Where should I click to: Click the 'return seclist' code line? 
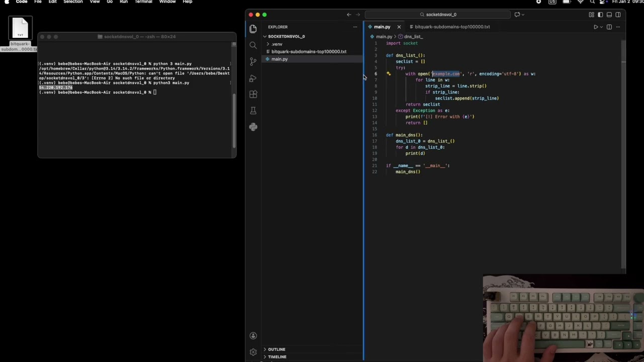[x=423, y=105]
